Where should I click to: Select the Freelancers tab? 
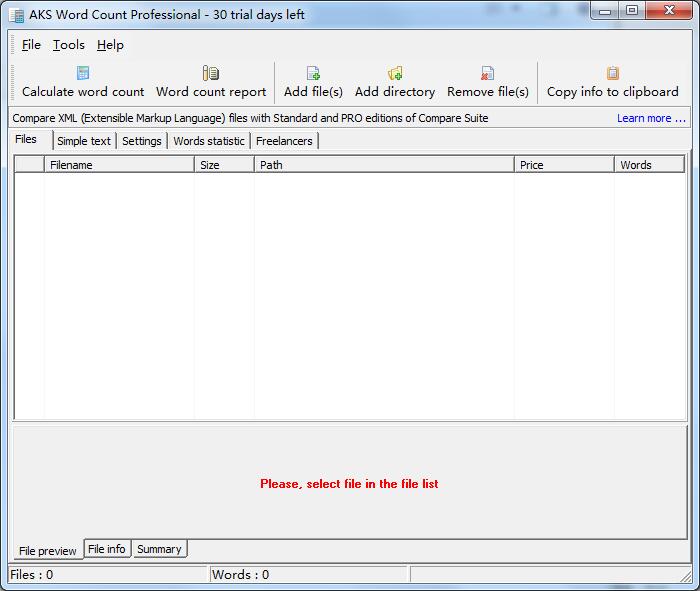pos(284,141)
